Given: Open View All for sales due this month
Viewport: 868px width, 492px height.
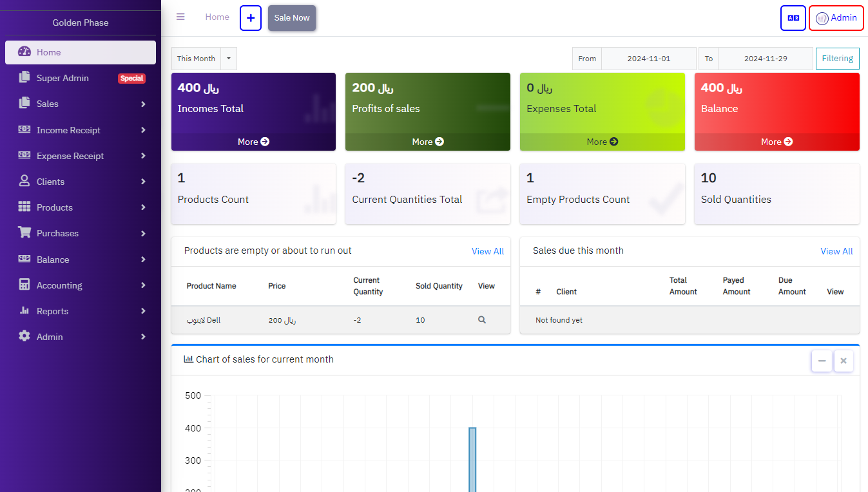Looking at the screenshot, I should (836, 251).
